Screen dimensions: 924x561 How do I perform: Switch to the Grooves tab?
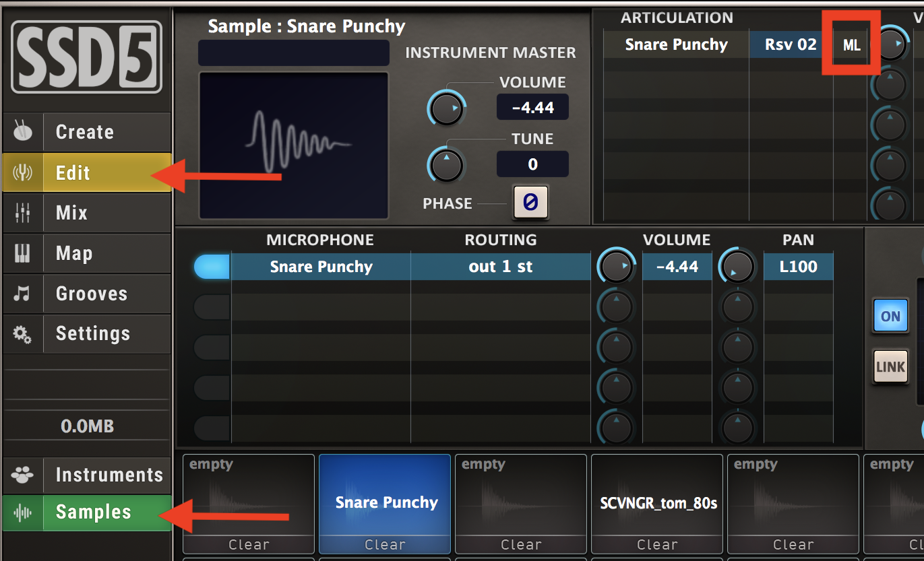coord(86,294)
